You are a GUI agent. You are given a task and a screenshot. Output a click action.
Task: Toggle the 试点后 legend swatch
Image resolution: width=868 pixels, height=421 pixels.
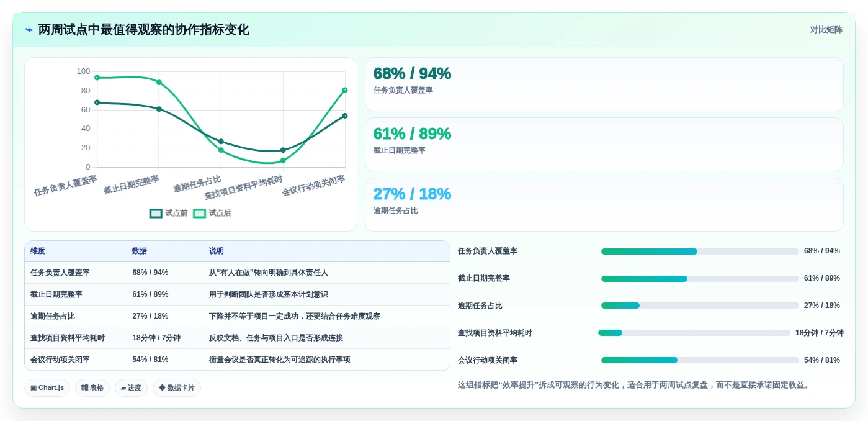[x=199, y=214]
